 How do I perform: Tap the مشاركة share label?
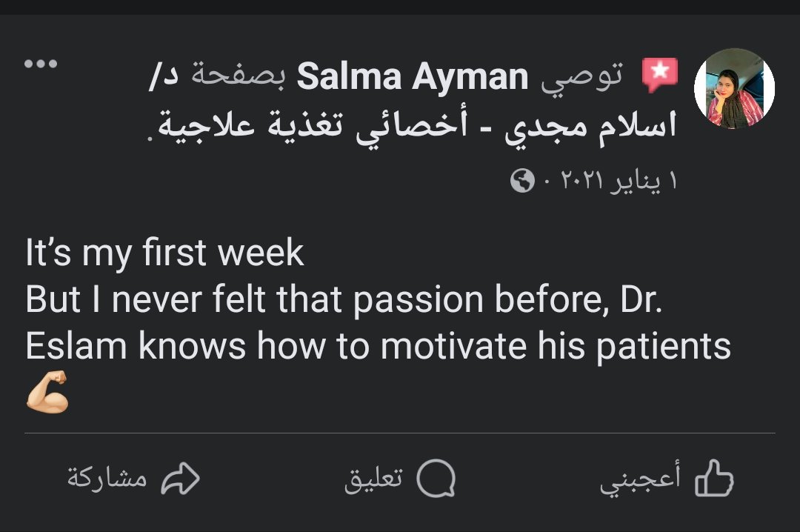[107, 479]
